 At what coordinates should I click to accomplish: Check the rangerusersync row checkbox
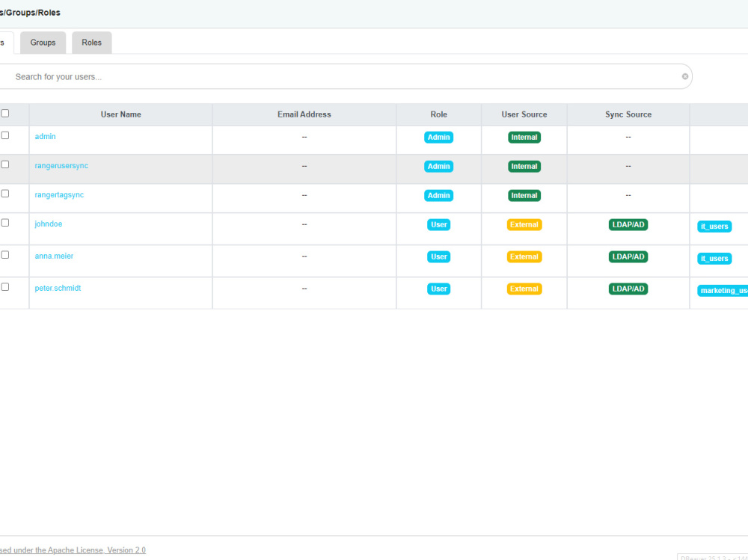4,164
